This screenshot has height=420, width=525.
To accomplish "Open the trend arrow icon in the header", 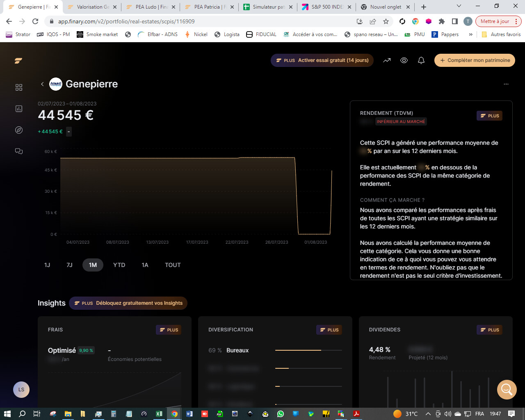I will click(387, 60).
